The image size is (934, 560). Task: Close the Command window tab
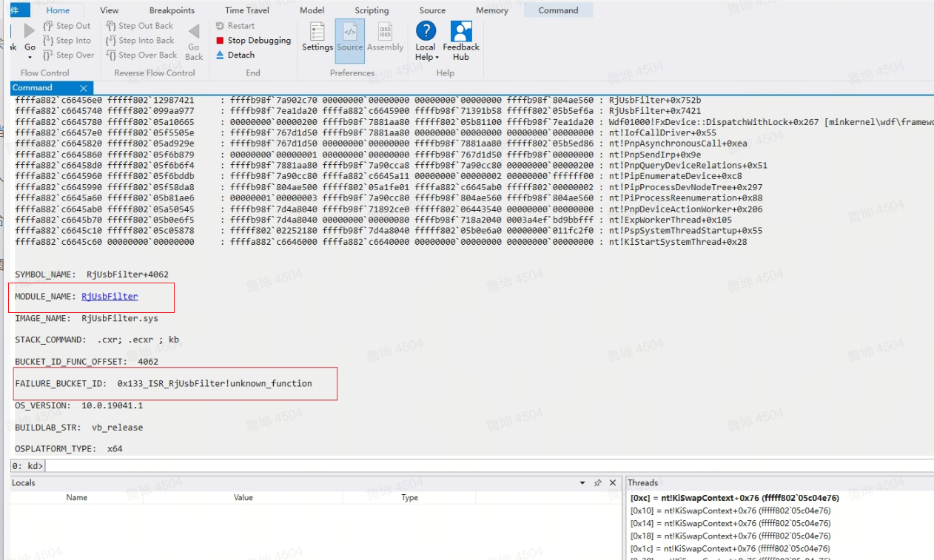point(84,88)
